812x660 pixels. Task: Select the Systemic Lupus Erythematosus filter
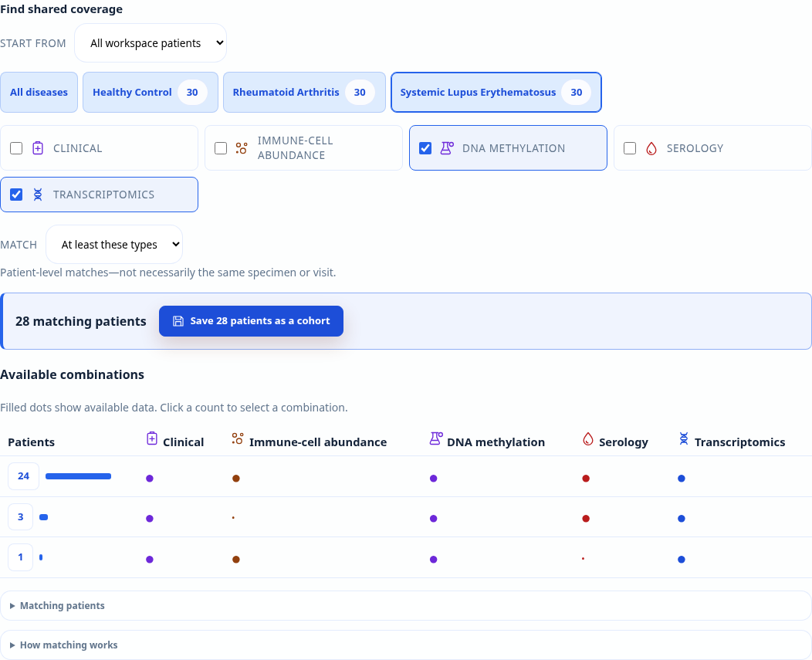pyautogui.click(x=496, y=92)
